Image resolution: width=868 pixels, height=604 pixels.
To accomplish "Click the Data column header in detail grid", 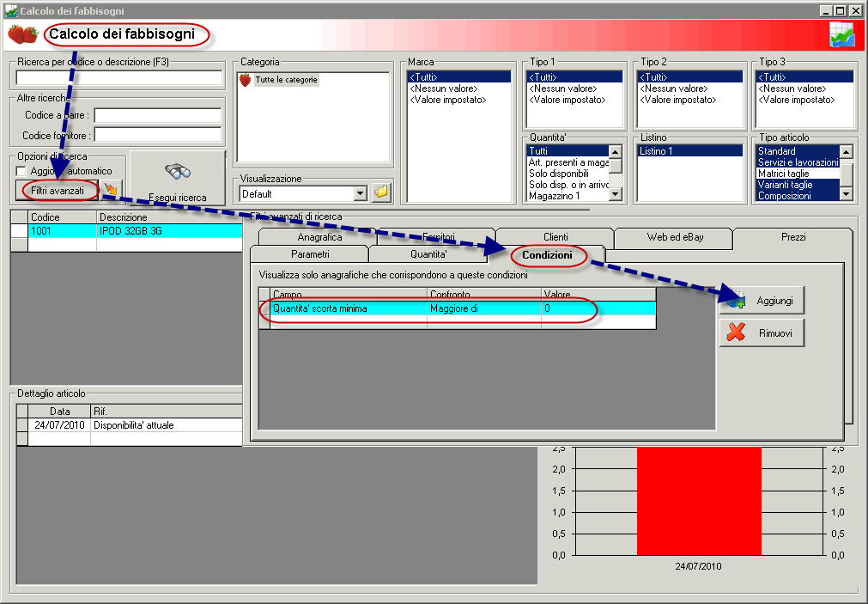I will click(x=59, y=412).
